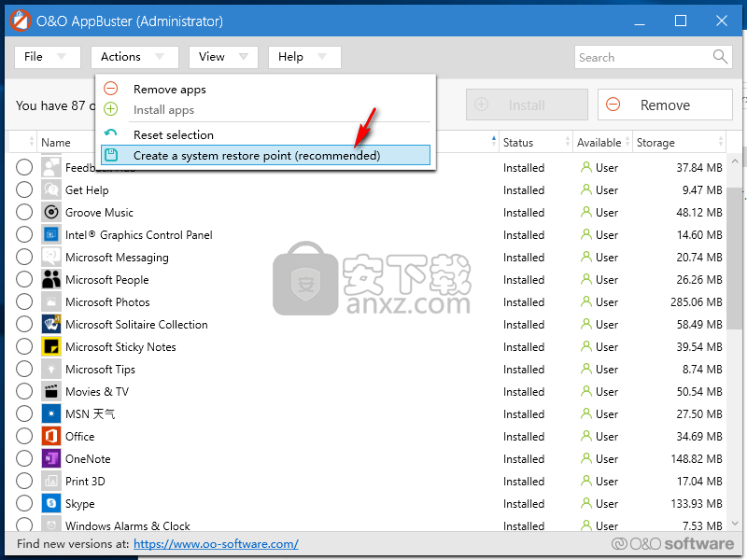Screen dimensions: 747x560
Task: Click the Get Help app icon
Action: click(x=51, y=189)
